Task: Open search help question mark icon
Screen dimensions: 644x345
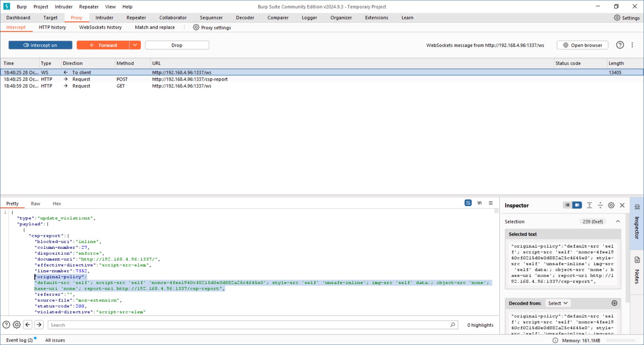Action: click(6, 325)
